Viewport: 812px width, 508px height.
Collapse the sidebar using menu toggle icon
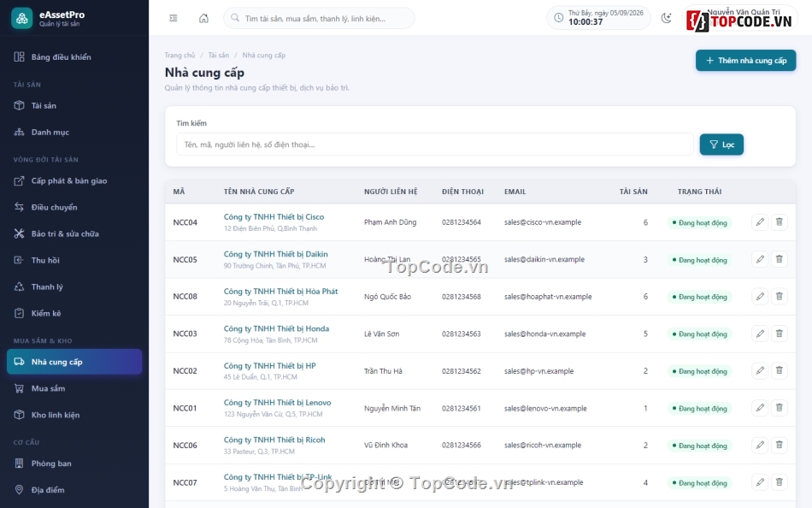coord(174,18)
